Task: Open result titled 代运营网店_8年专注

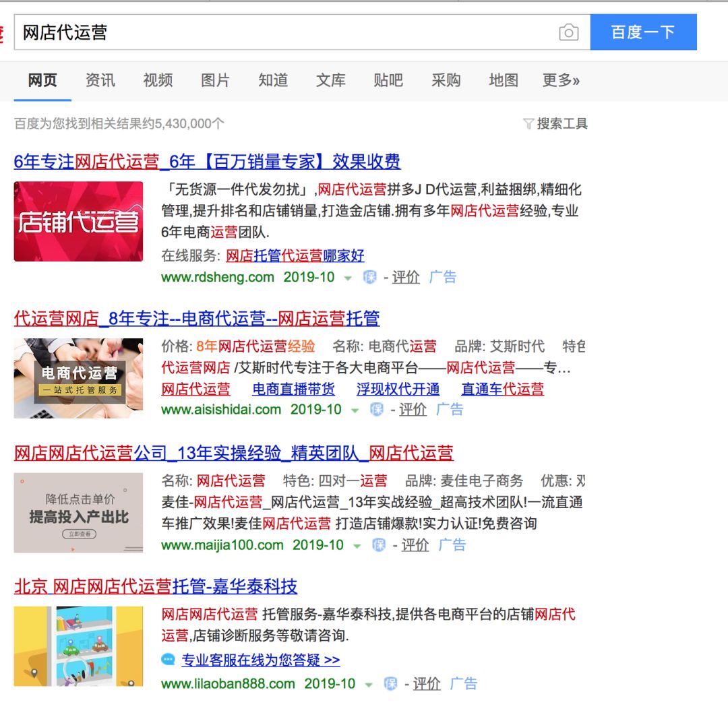Action: (197, 319)
